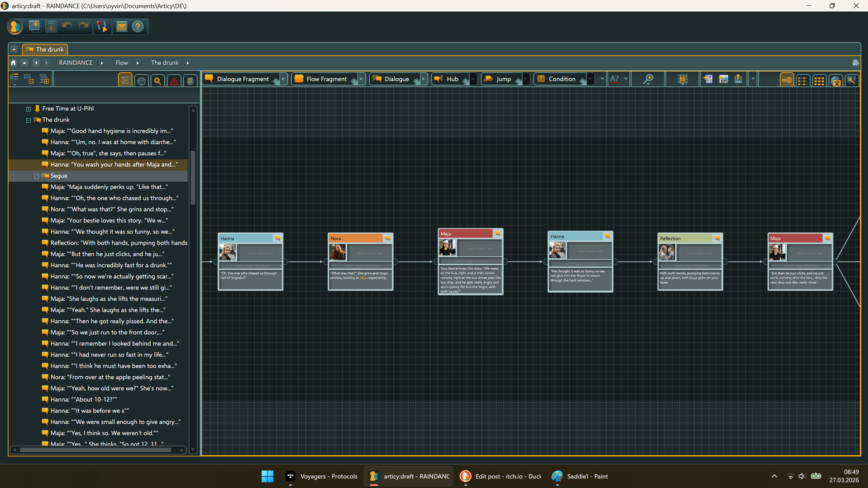The width and height of the screenshot is (868, 488).
Task: Switch to flow diagram view mode
Action: [787, 81]
